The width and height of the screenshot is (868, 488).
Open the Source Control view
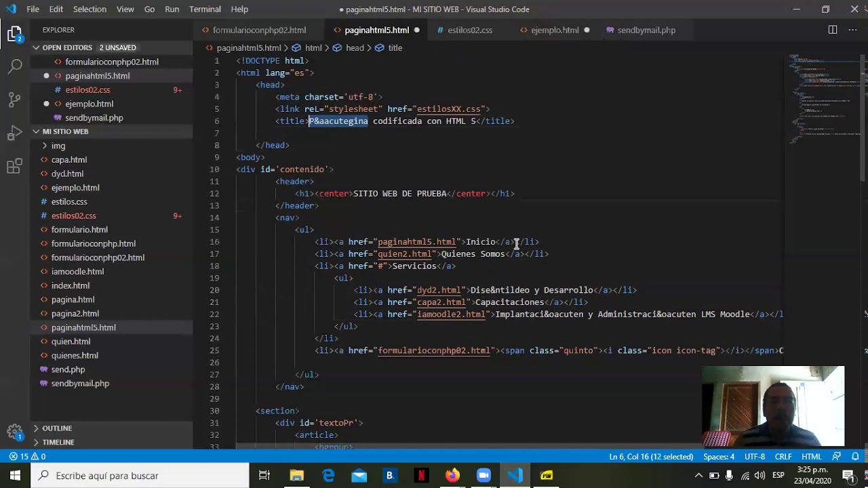15,99
